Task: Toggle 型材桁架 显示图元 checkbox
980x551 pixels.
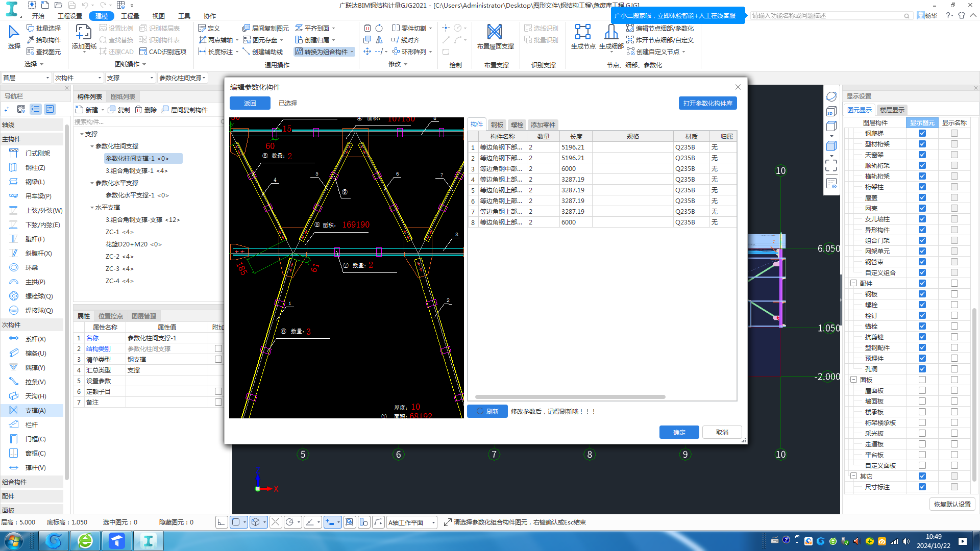Action: tap(922, 144)
